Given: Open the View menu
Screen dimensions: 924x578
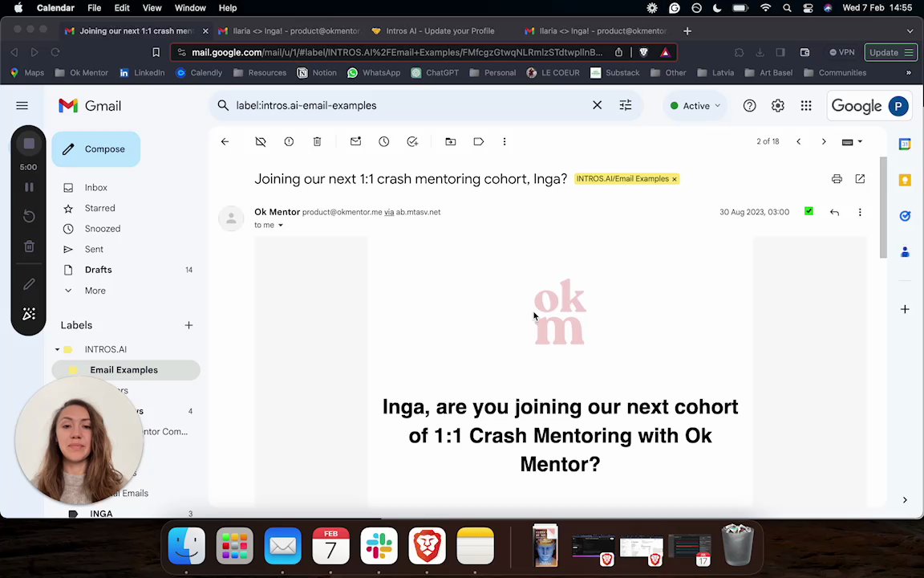Looking at the screenshot, I should 152,8.
